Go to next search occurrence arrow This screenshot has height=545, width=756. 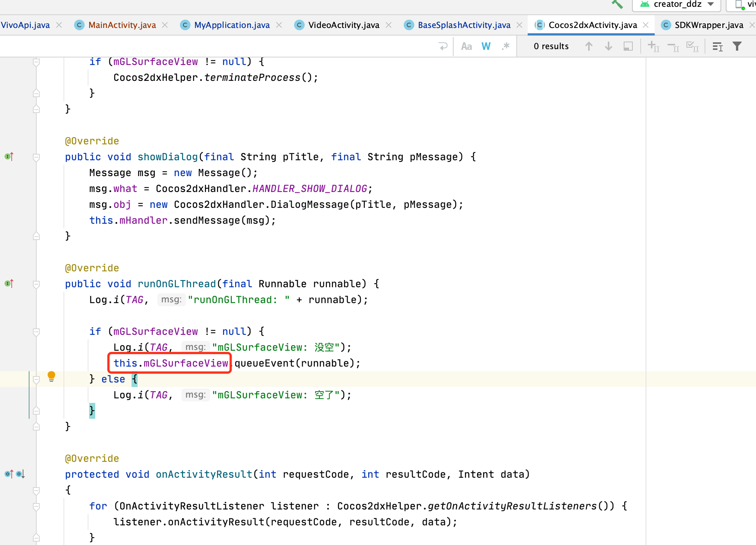pyautogui.click(x=608, y=46)
